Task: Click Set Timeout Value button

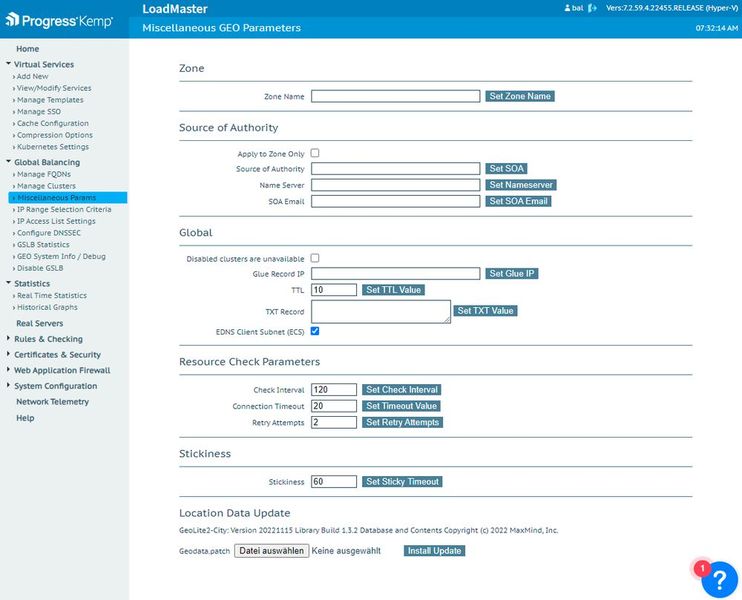Action: tap(401, 406)
